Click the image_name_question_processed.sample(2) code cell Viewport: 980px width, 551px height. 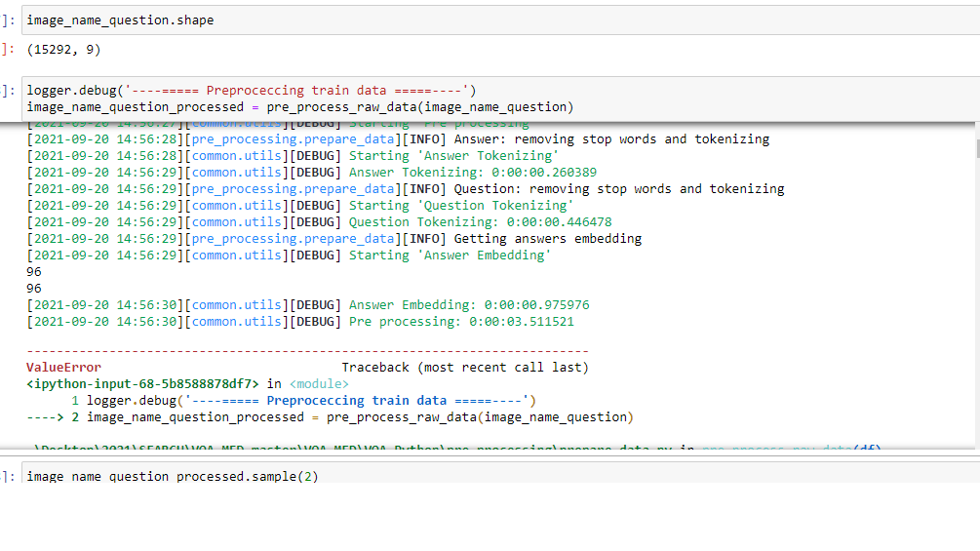click(500, 473)
